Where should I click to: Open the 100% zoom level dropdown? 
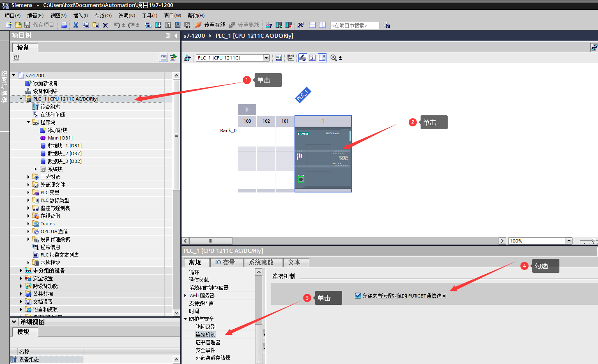[569, 241]
